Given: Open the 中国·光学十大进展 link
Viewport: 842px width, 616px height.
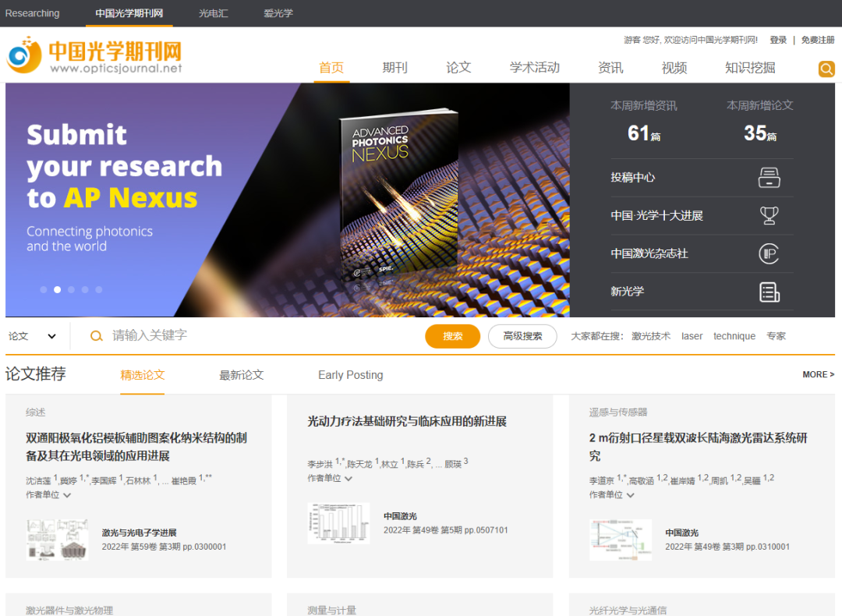Looking at the screenshot, I should 656,215.
